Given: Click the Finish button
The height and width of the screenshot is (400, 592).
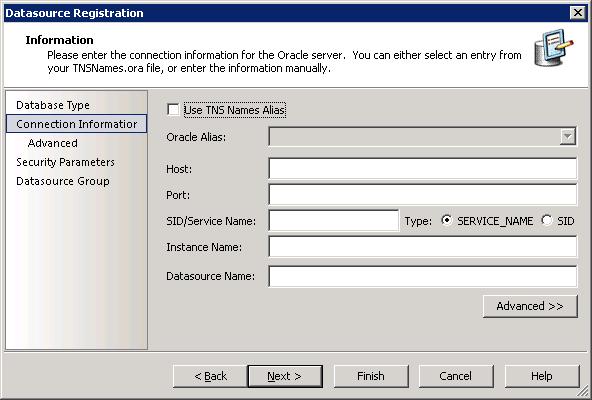Looking at the screenshot, I should [371, 376].
